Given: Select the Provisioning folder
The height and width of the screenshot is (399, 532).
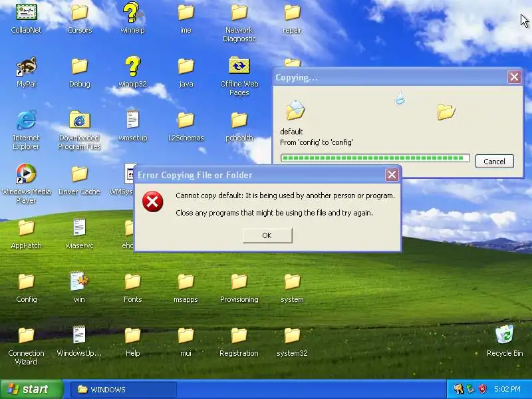Looking at the screenshot, I should point(239,281).
